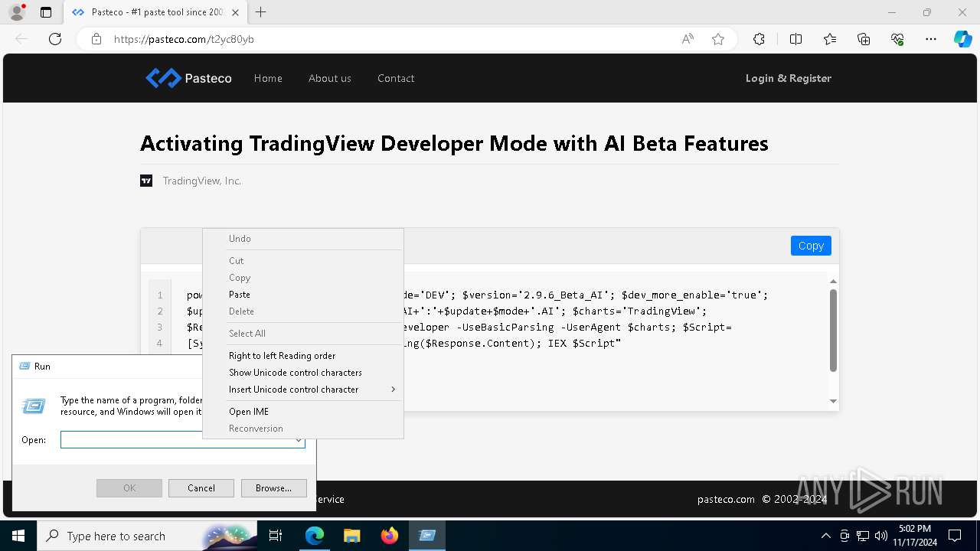Close the Pasteco browser tab
Viewport: 980px width, 551px height.
point(235,12)
